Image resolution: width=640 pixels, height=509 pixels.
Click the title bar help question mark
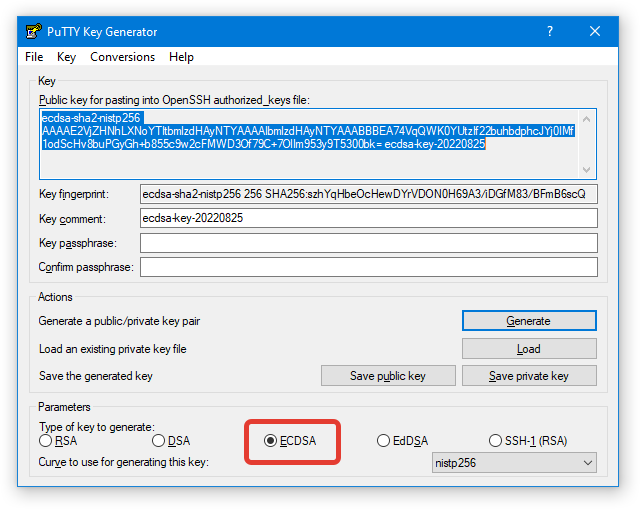click(x=549, y=31)
